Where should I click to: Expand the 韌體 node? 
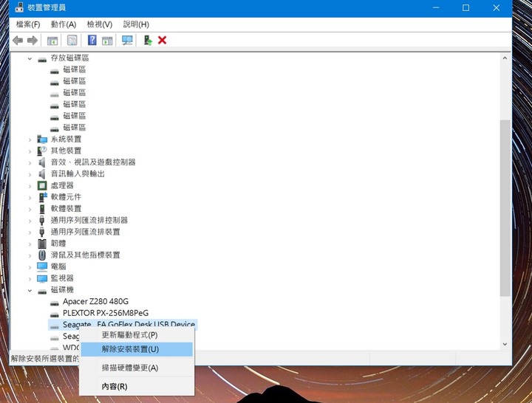coord(30,244)
